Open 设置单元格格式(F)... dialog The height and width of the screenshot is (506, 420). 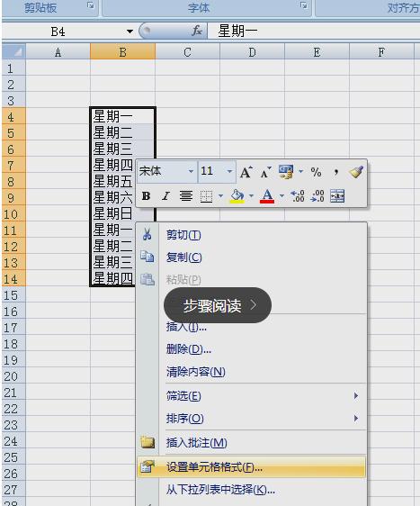(x=252, y=466)
